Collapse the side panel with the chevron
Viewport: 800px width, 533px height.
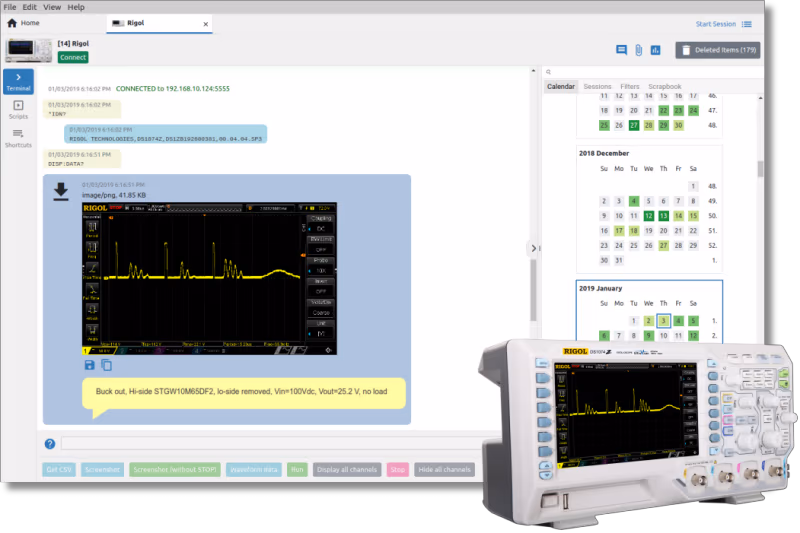click(x=534, y=248)
